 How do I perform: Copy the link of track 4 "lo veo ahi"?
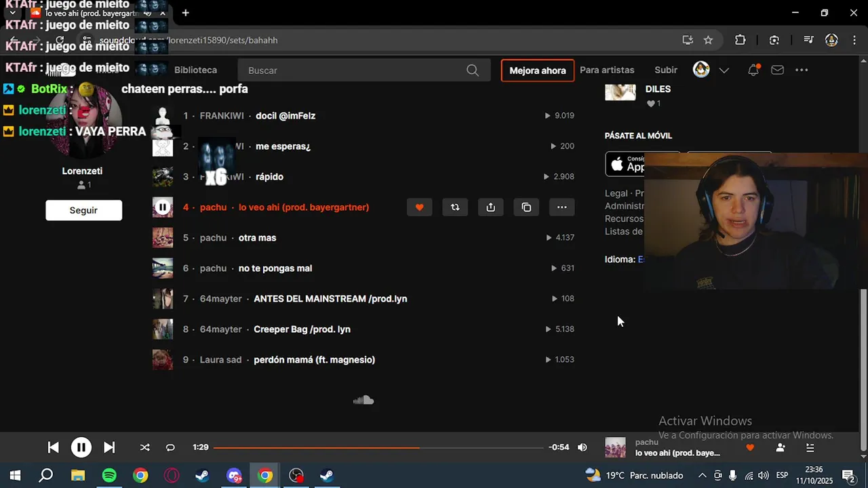pyautogui.click(x=526, y=207)
